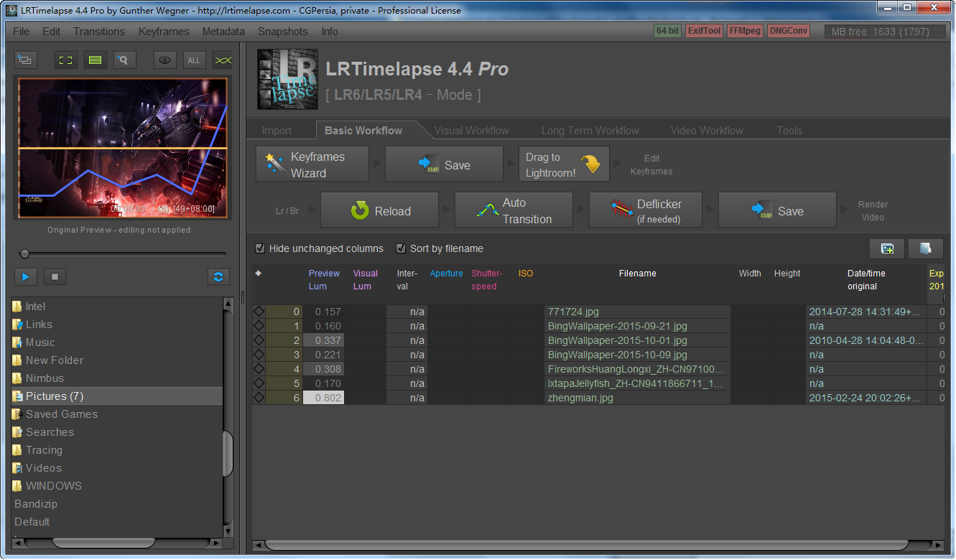Click the DNGConv status indicator
The height and width of the screenshot is (560, 956).
(x=789, y=31)
